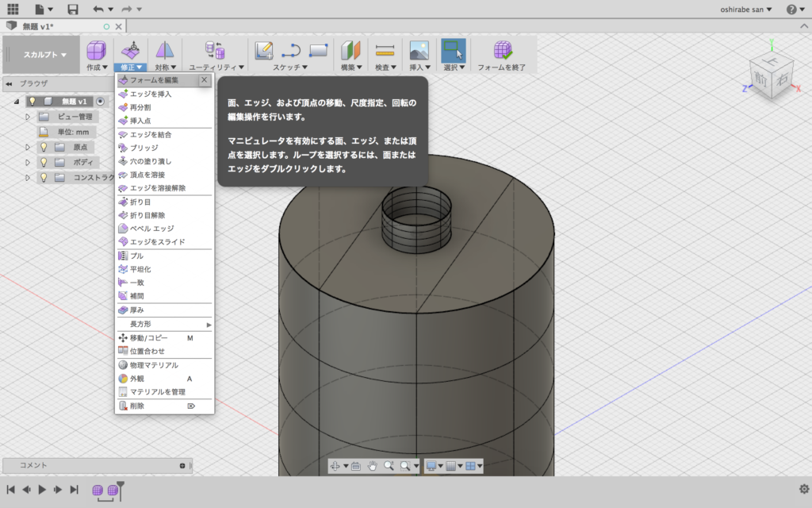Choose 折り目 menu entry
Viewport: 812px width, 508px height.
[x=165, y=202]
